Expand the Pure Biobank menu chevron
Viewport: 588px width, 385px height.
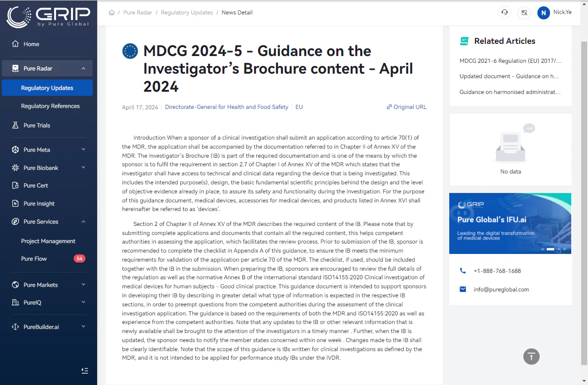click(x=84, y=168)
